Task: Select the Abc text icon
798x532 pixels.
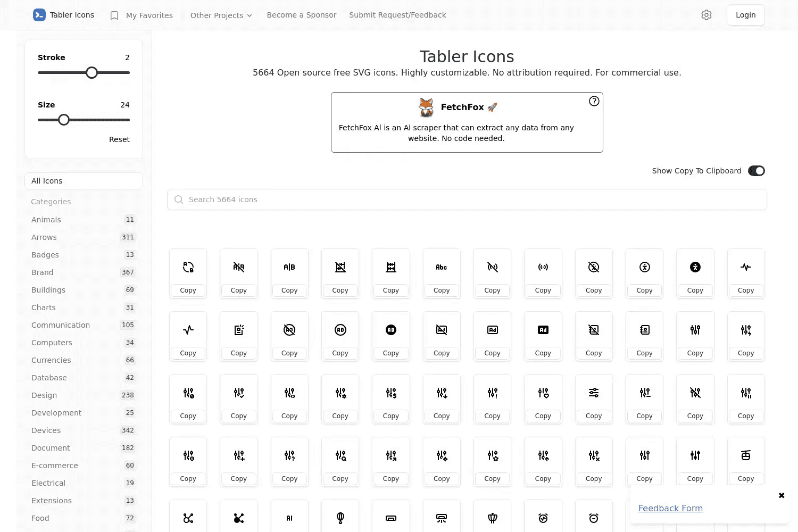Action: coord(442,267)
